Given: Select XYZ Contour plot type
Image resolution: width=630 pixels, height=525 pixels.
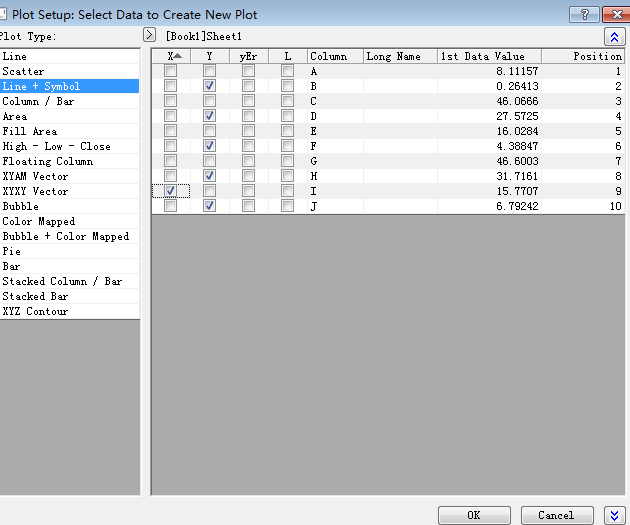Looking at the screenshot, I should coord(70,311).
